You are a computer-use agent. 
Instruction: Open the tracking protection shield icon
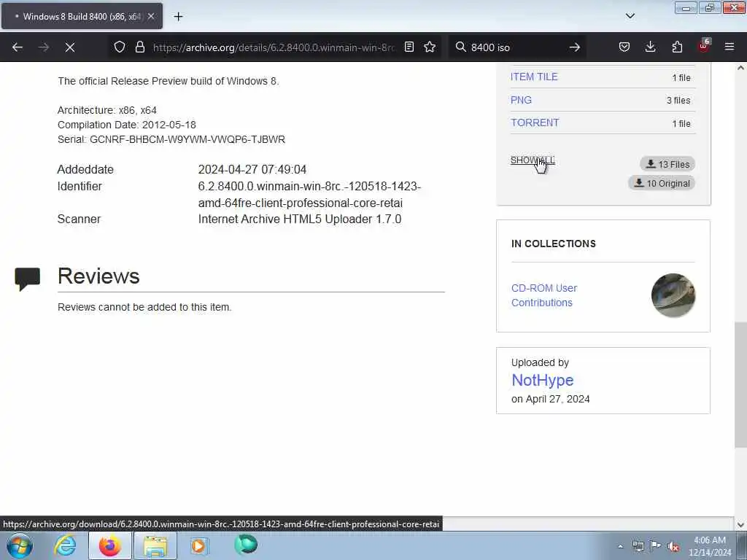tap(120, 47)
